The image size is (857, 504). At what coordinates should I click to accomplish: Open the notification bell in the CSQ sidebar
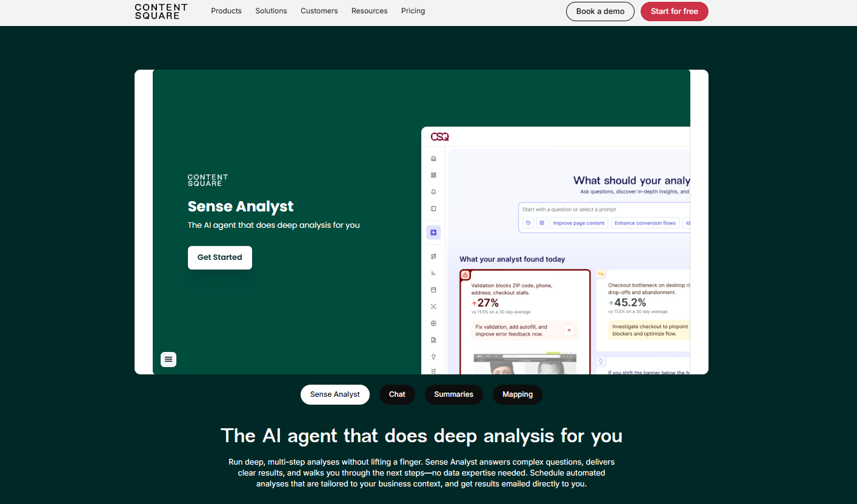pos(433,192)
